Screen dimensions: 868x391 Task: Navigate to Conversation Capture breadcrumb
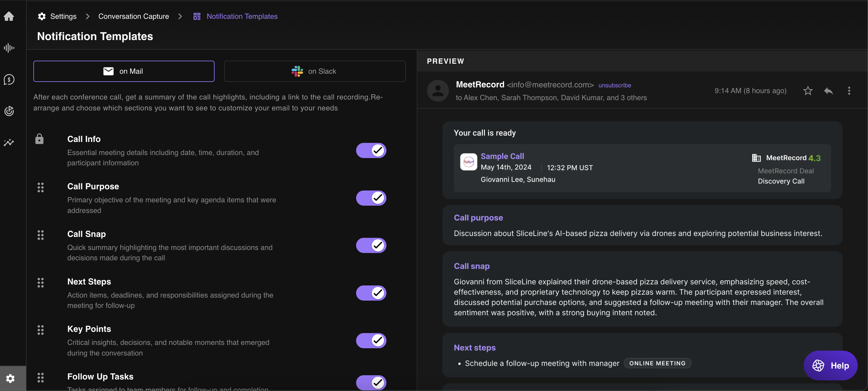(x=133, y=16)
